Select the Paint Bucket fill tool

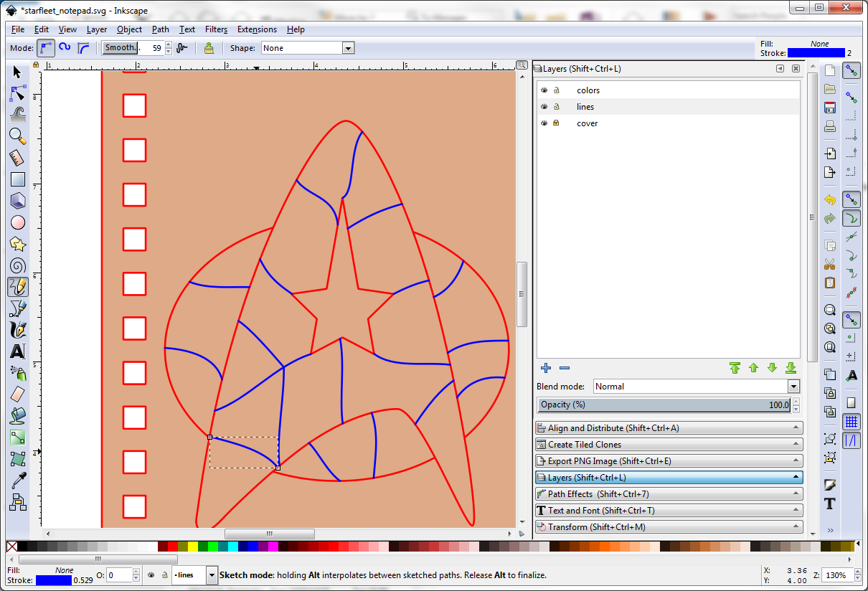17,416
